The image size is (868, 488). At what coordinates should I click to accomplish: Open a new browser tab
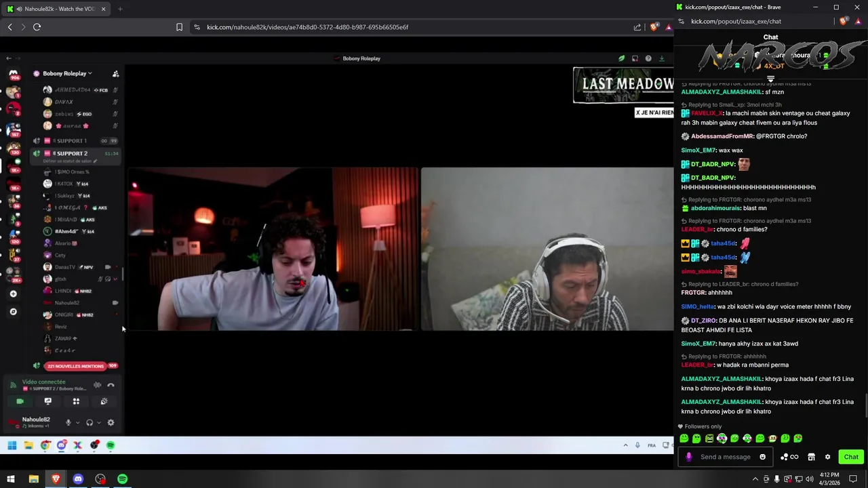click(x=120, y=9)
